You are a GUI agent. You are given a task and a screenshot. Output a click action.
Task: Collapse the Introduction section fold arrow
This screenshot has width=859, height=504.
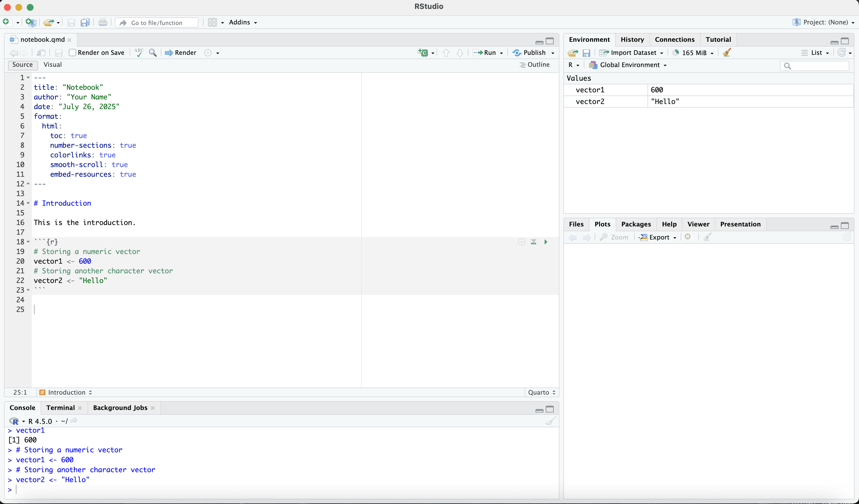[x=28, y=203]
